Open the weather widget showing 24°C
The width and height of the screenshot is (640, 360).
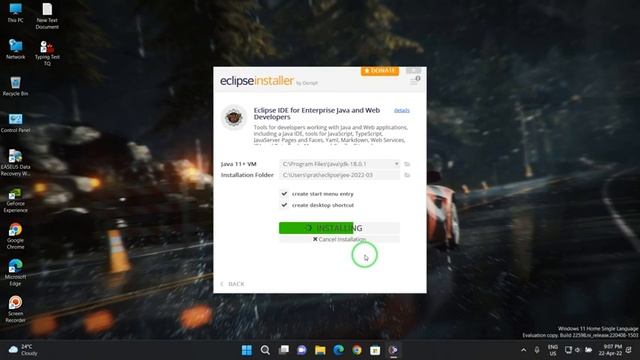click(x=23, y=350)
